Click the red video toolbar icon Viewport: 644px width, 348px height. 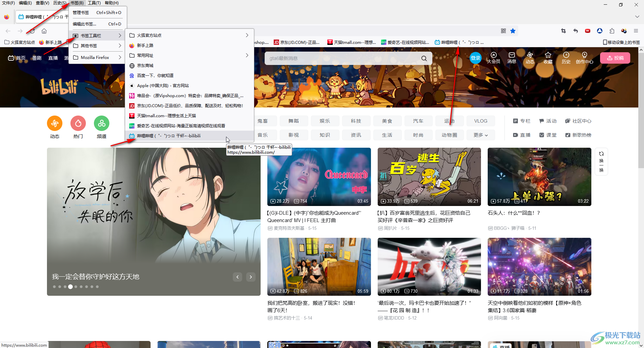[588, 31]
